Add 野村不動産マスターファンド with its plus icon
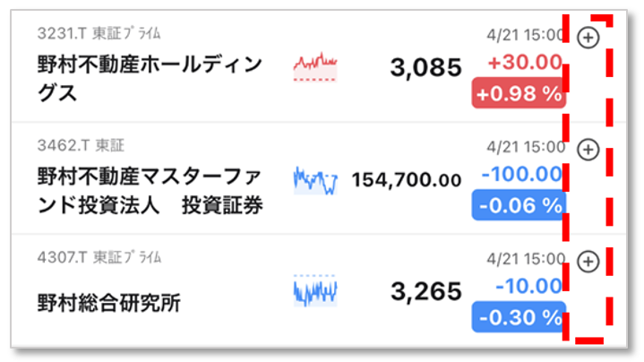Image resolution: width=644 pixels, height=362 pixels. [x=588, y=150]
